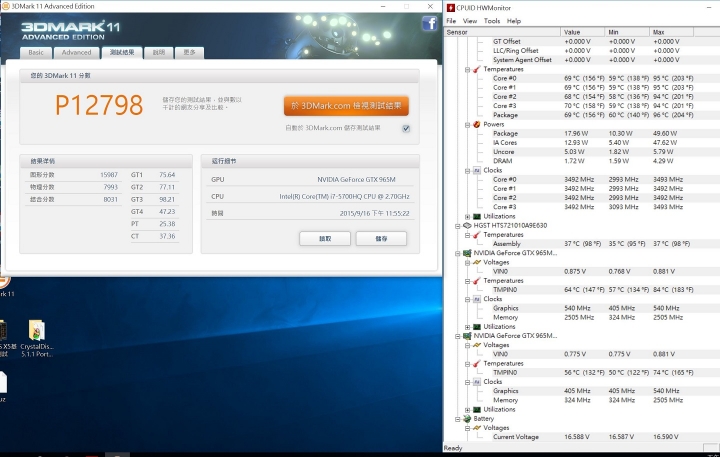Click the Utilizations icon just above Battery
720x457 pixels.
pos(477,409)
